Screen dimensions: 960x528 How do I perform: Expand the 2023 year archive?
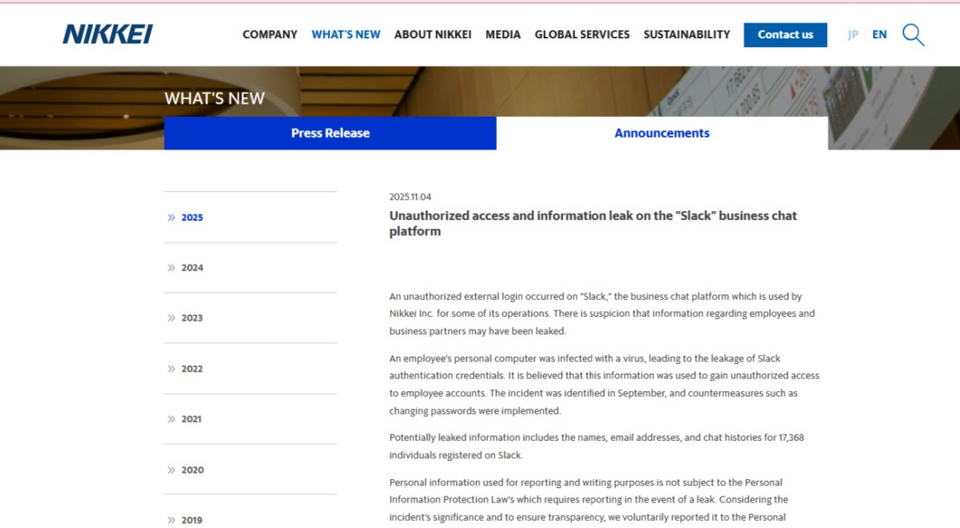(192, 318)
